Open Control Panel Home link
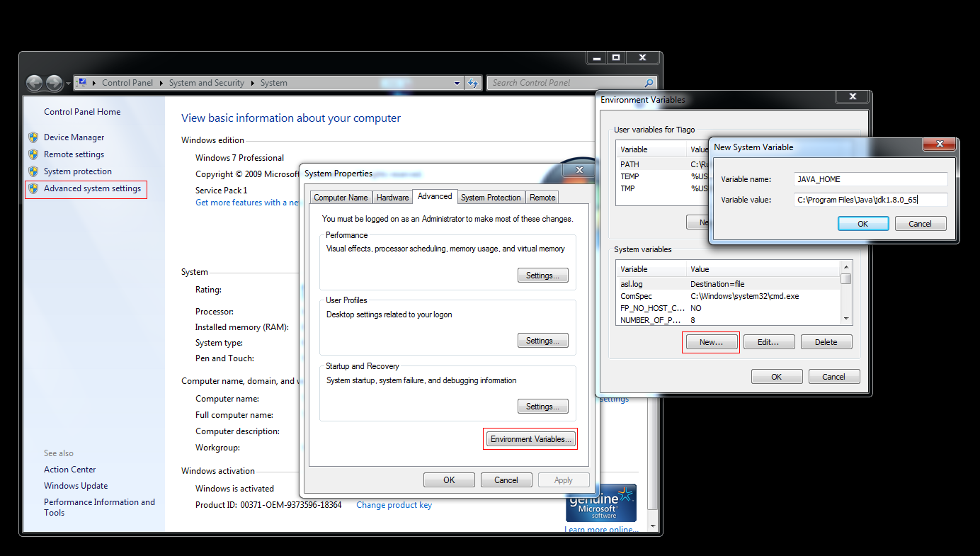The image size is (980, 556). (x=82, y=112)
